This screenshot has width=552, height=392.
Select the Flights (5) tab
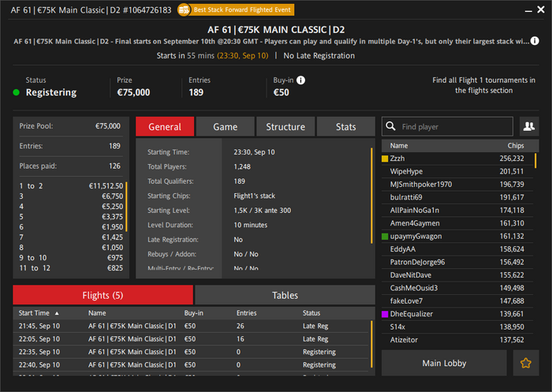[103, 295]
